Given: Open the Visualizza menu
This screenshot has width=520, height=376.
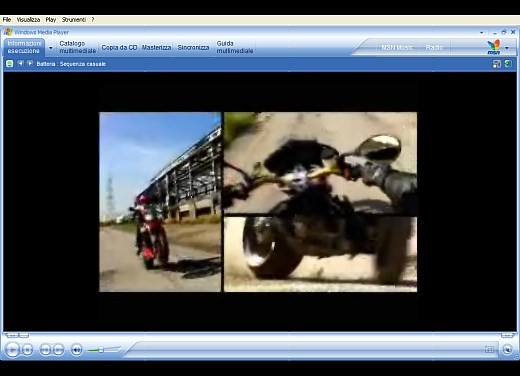Looking at the screenshot, I should [28, 20].
